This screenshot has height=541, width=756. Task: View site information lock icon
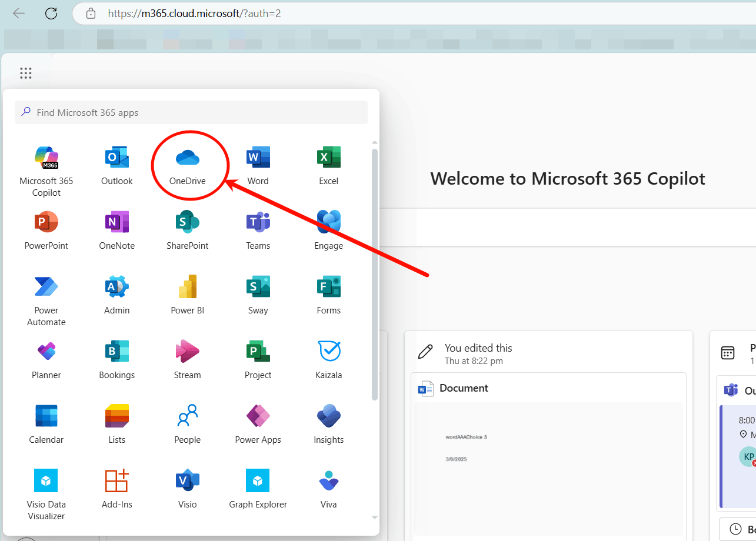(91, 13)
